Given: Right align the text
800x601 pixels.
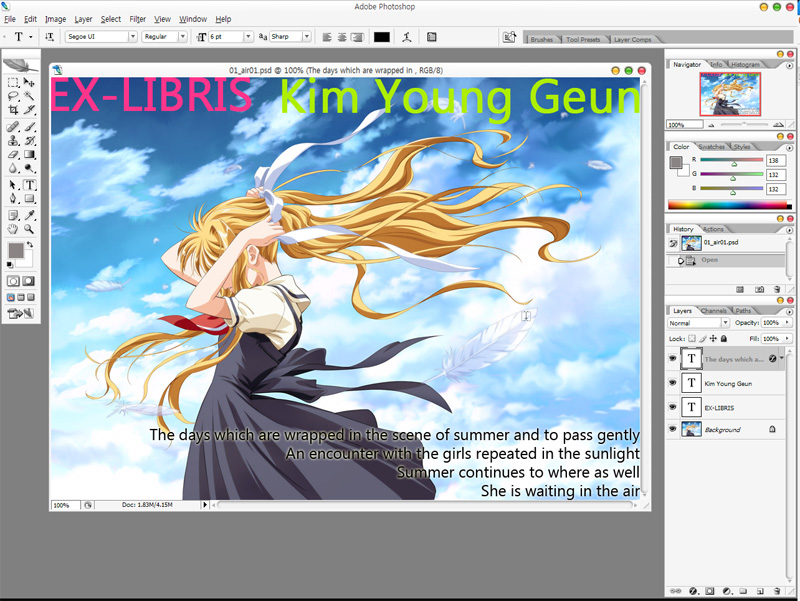Looking at the screenshot, I should (357, 37).
